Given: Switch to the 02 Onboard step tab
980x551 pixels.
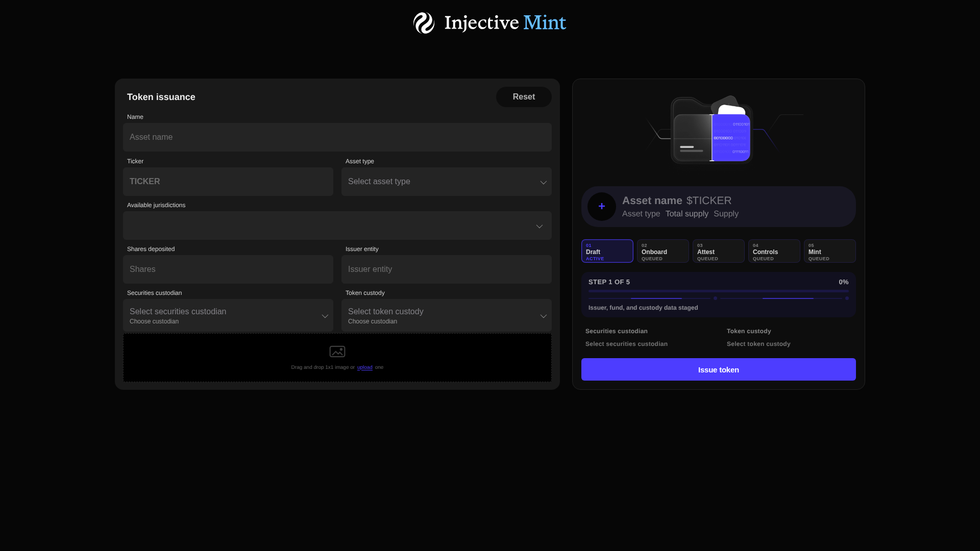Looking at the screenshot, I should click(663, 251).
